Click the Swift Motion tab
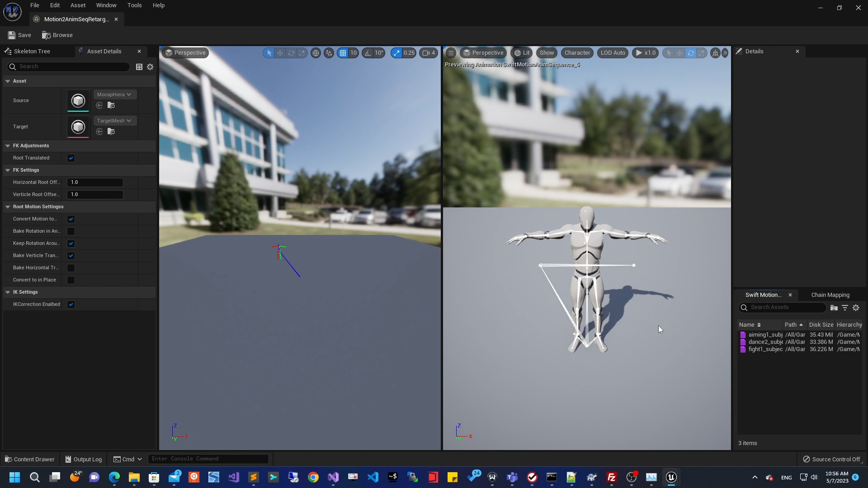Viewport: 868px width, 488px height. [764, 294]
